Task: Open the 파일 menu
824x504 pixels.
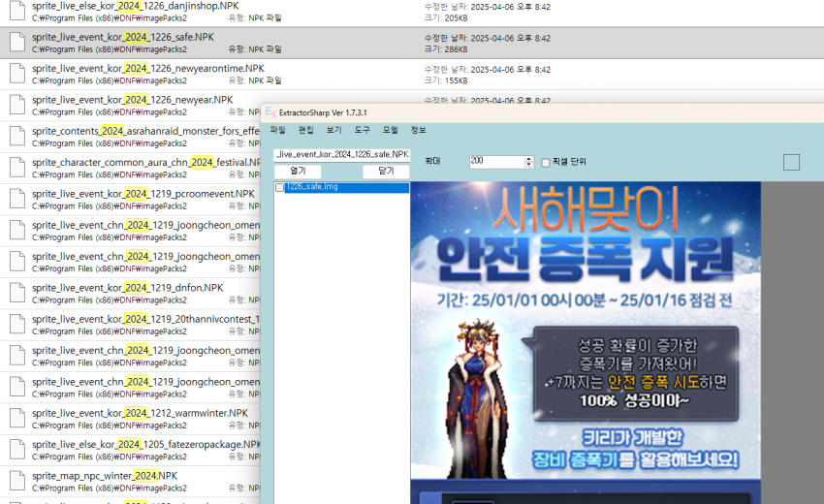Action: click(x=278, y=130)
